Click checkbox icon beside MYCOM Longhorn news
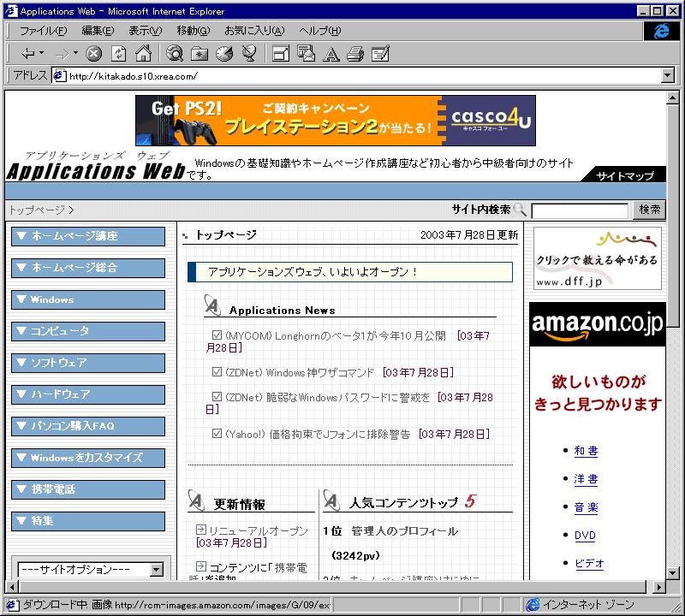The width and height of the screenshot is (685, 616). (217, 335)
